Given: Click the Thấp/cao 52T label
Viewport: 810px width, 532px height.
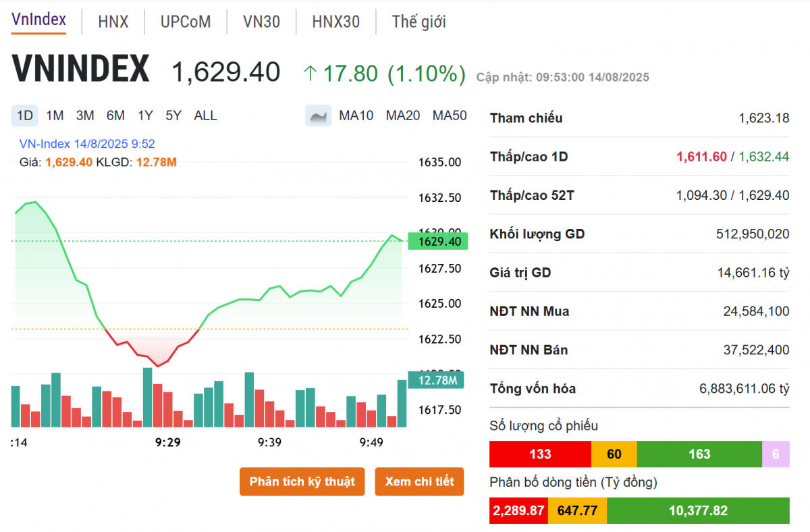Looking at the screenshot, I should 532,196.
